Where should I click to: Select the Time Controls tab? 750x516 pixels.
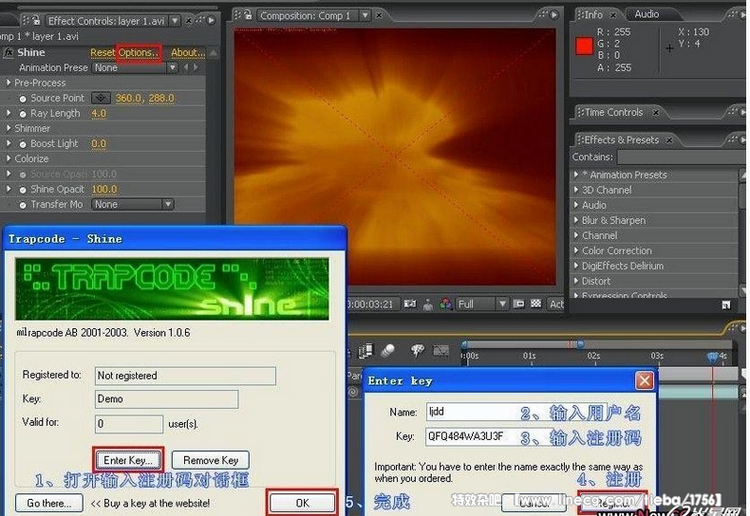click(614, 112)
